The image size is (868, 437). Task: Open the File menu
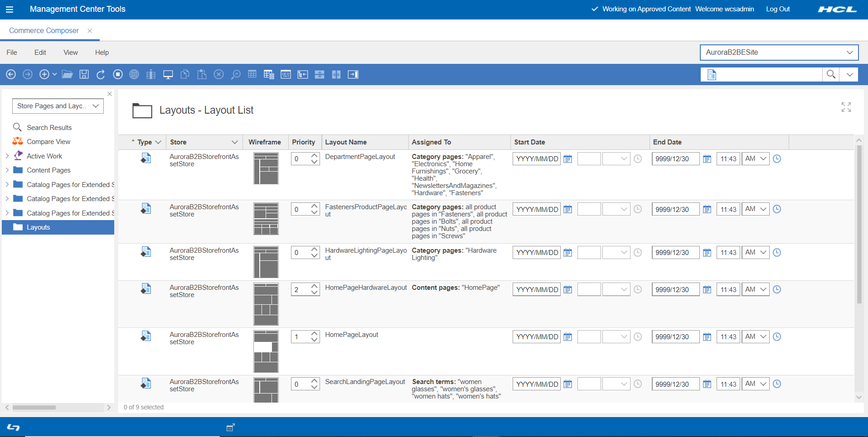(x=11, y=52)
